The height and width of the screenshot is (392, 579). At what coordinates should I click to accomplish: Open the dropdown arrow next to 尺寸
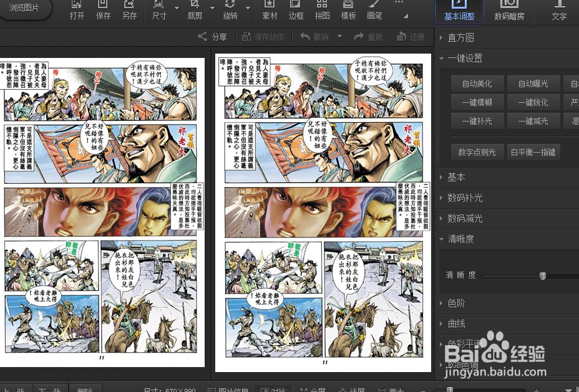point(177,7)
